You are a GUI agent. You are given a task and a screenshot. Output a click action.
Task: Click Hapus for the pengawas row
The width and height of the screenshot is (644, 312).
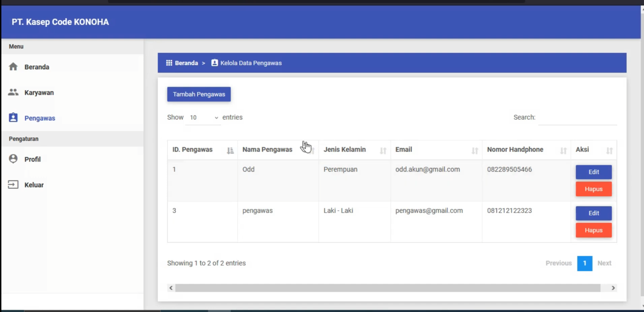point(593,230)
